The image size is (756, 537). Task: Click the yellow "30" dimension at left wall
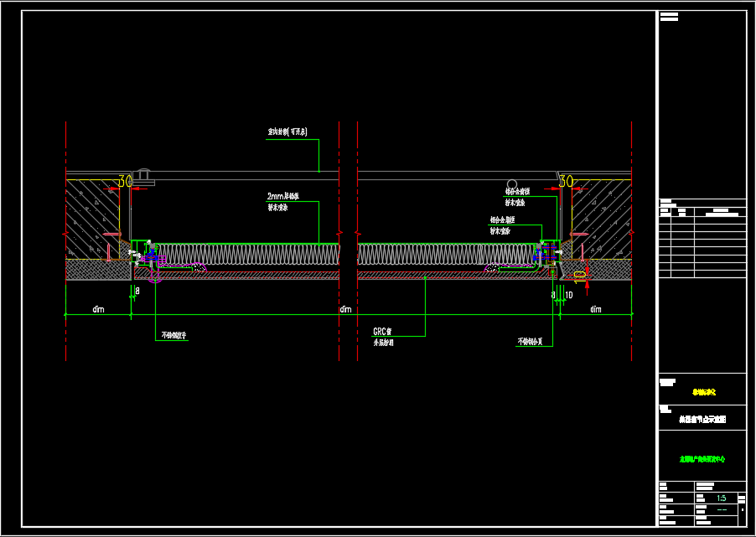[126, 181]
